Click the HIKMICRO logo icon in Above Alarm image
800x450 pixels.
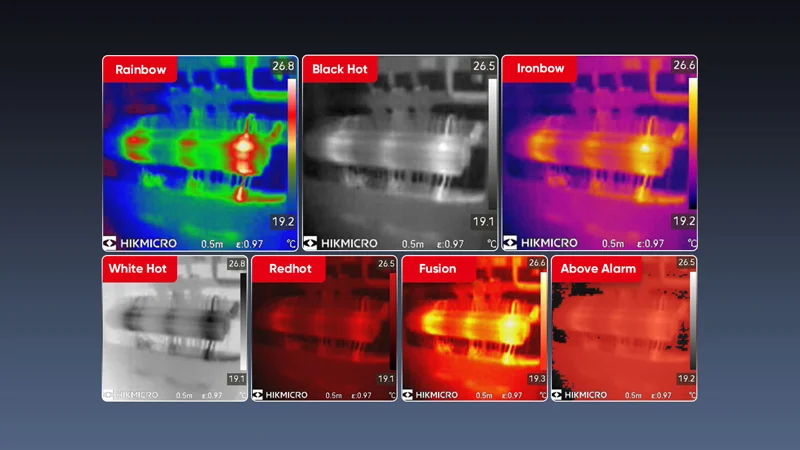[x=557, y=395]
